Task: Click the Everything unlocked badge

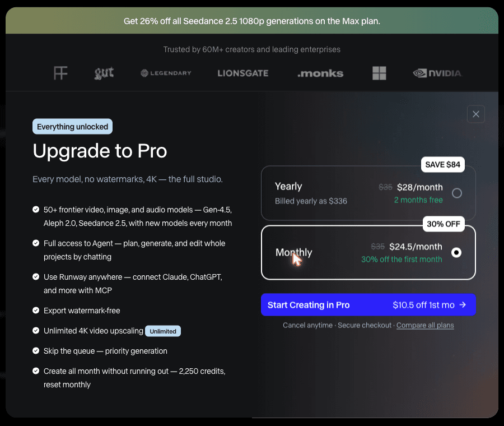Action: coord(72,127)
